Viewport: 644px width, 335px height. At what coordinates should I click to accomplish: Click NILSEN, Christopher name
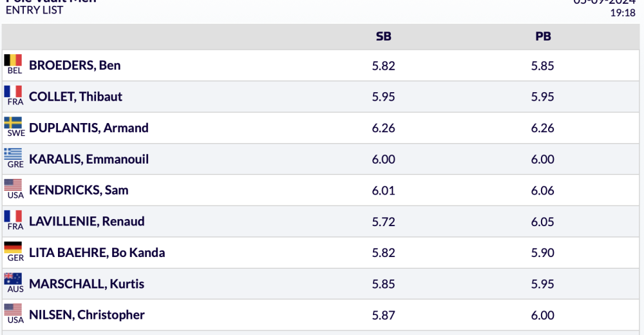[87, 315]
